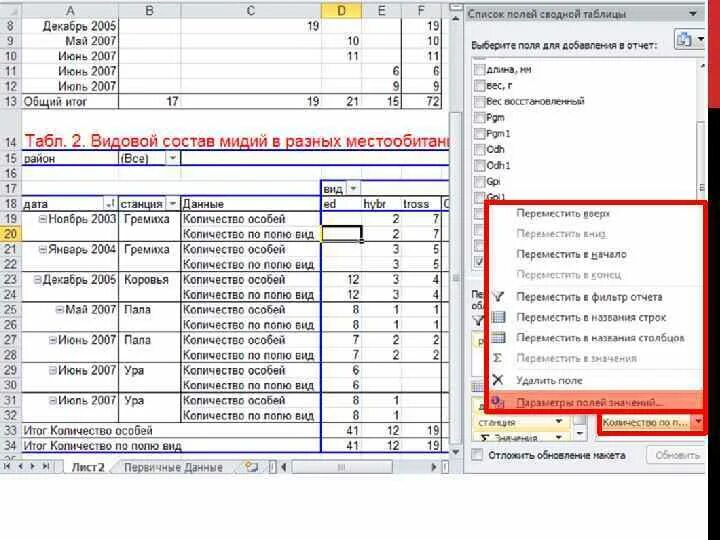Screen dimensions: 720x540
Task: Tick the Pgm field checkbox
Action: (x=479, y=118)
